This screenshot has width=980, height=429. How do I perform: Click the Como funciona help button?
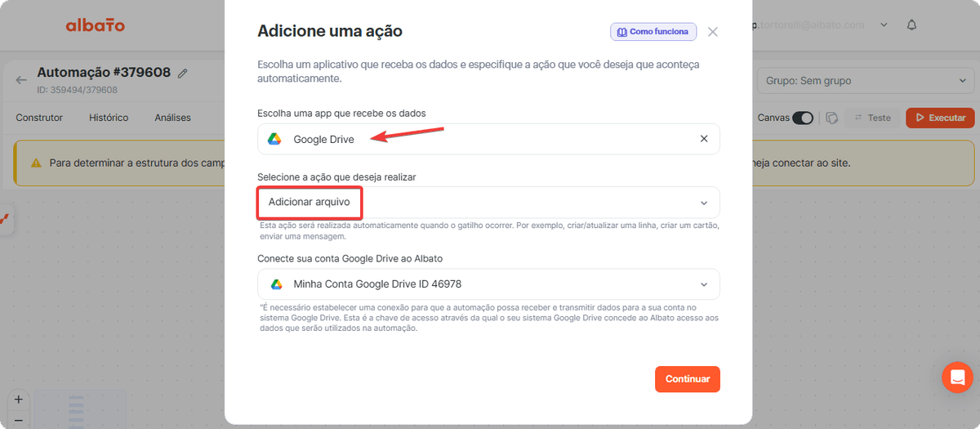tap(653, 32)
